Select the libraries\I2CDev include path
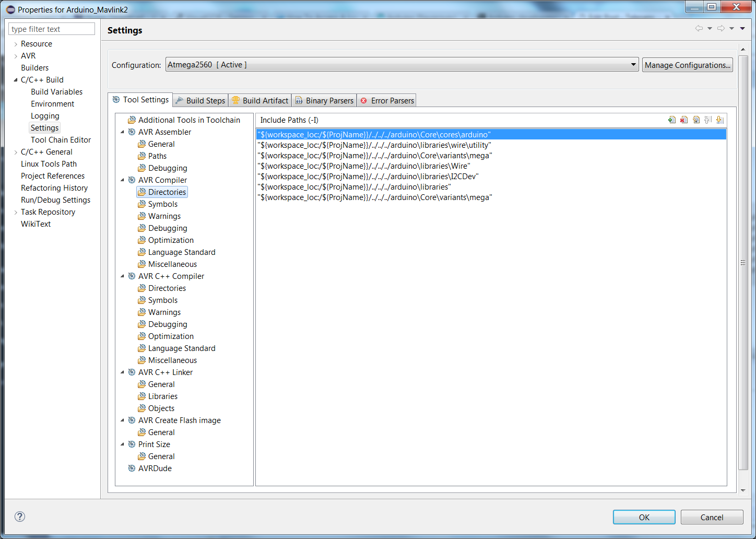 tap(491, 177)
